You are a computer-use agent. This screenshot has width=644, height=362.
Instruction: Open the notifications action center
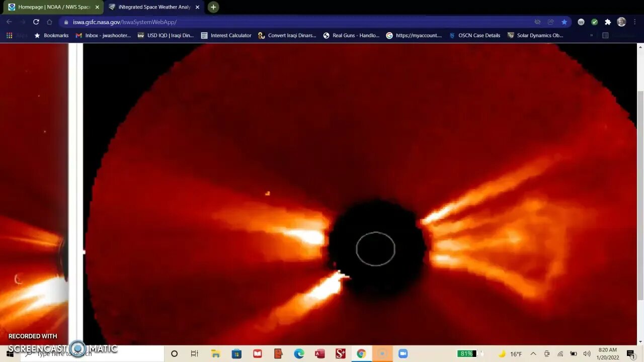point(631,354)
